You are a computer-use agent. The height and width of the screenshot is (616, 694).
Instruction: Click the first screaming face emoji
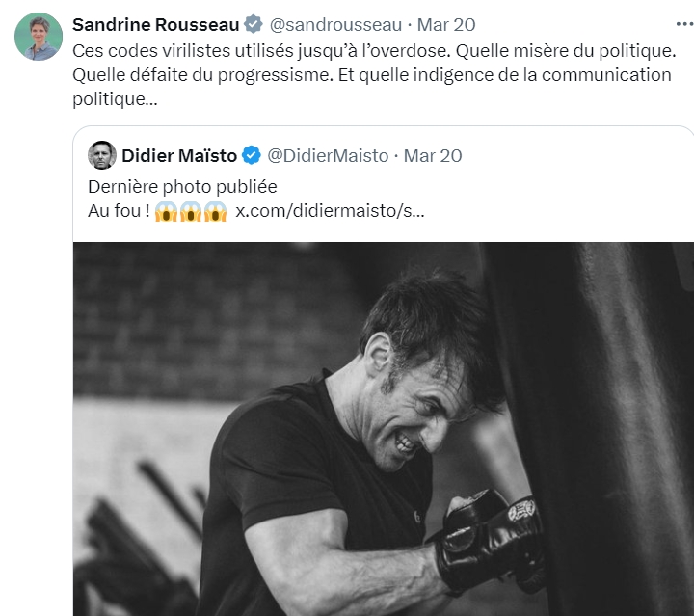(167, 211)
